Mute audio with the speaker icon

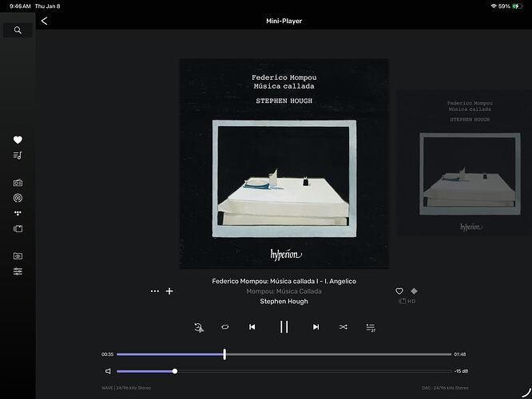coord(108,371)
